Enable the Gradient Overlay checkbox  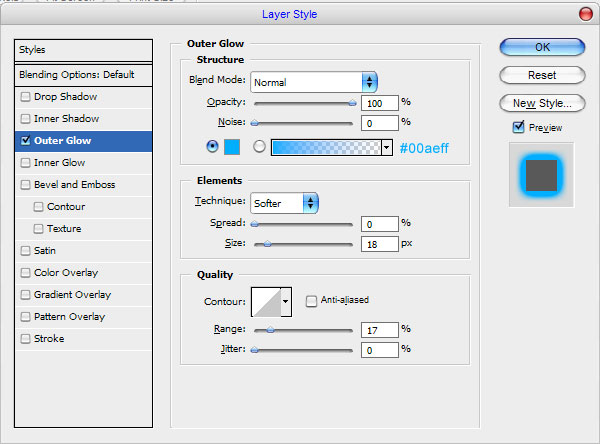[x=25, y=295]
